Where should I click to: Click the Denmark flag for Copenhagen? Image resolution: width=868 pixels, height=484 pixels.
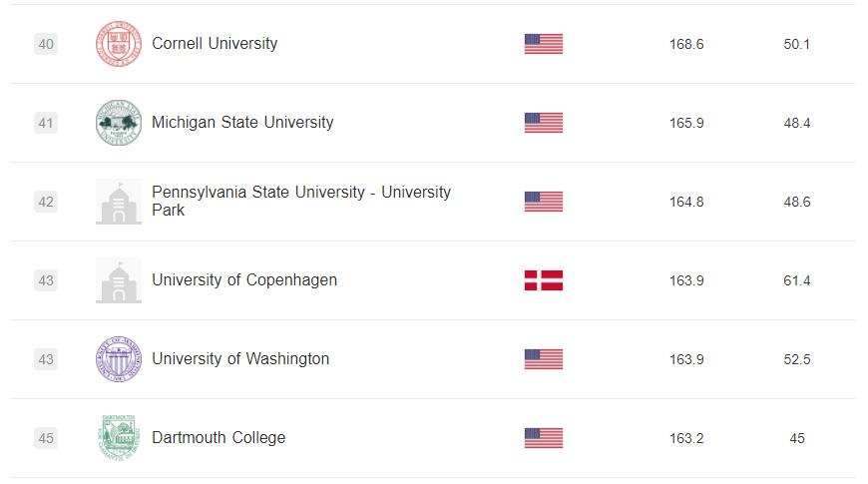coord(544,280)
